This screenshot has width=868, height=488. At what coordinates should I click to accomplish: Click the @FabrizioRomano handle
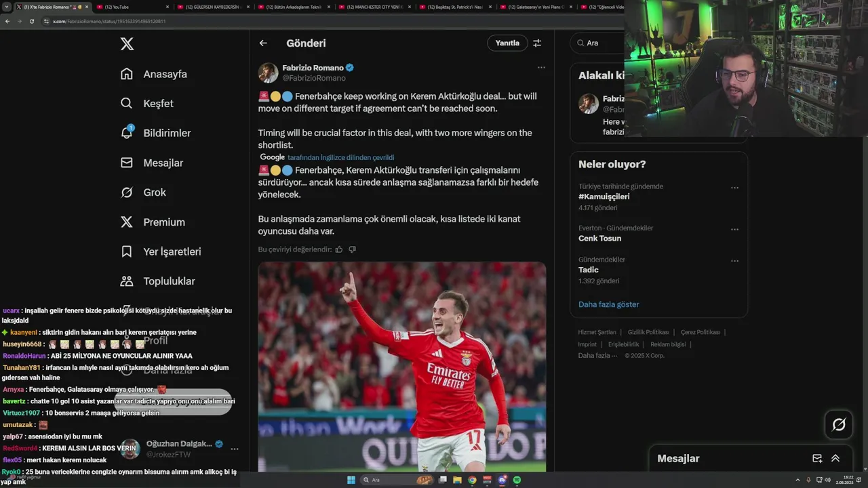(x=314, y=78)
